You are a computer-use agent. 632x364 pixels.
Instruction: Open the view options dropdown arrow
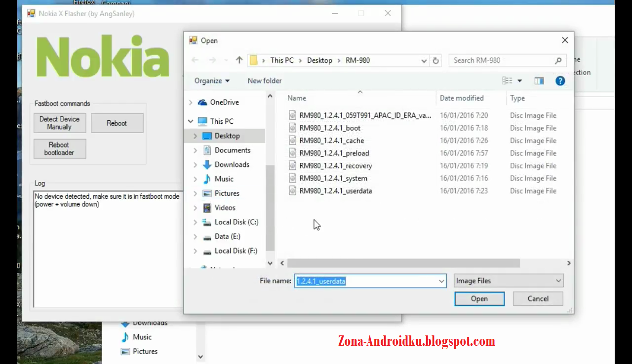(x=519, y=81)
